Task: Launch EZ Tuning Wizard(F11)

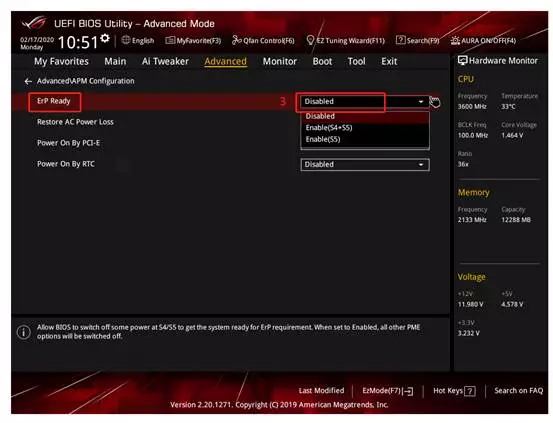Action: (x=346, y=41)
